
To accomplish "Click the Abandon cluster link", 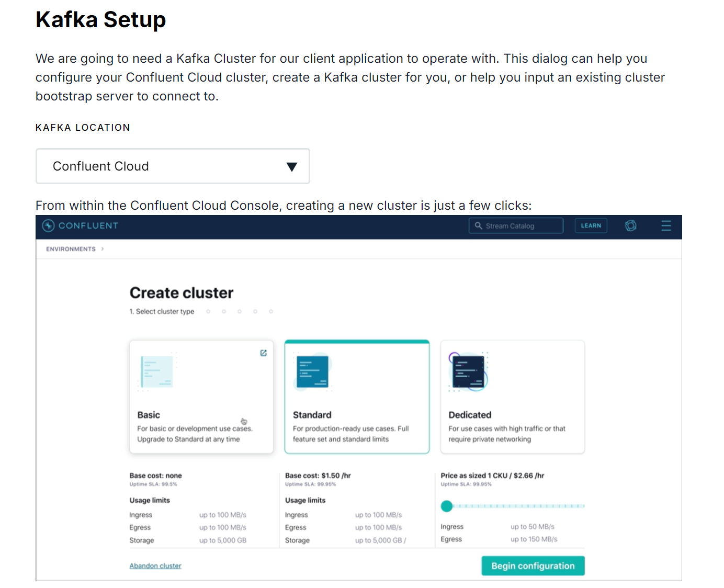I will (x=155, y=566).
